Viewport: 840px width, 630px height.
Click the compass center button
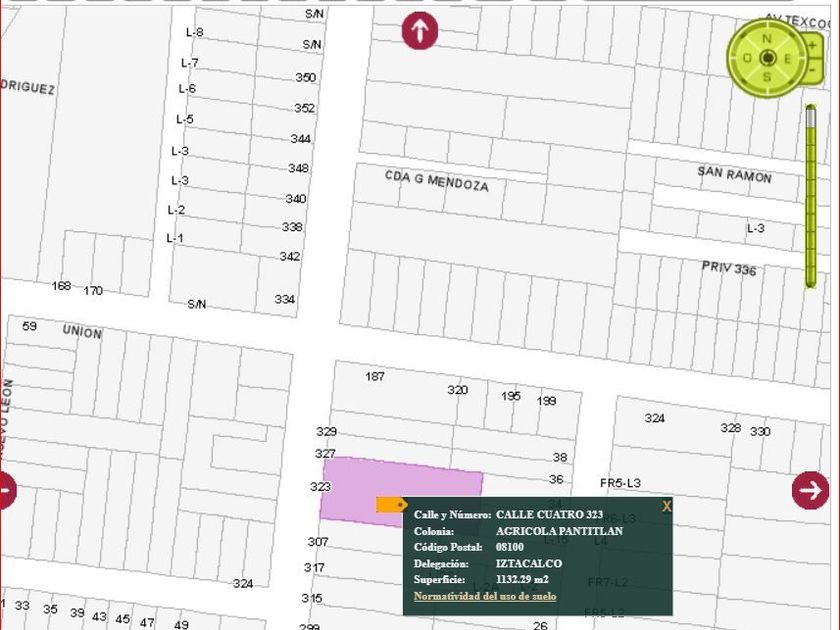(768, 58)
